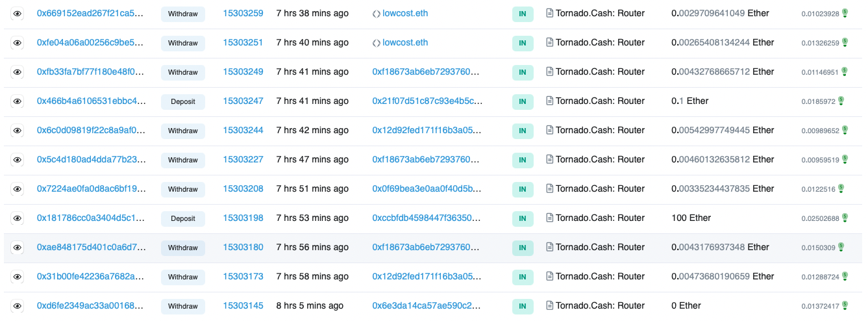
Task: Open sender address 0x21f07d51c87c93e4b5c
Action: coord(427,101)
